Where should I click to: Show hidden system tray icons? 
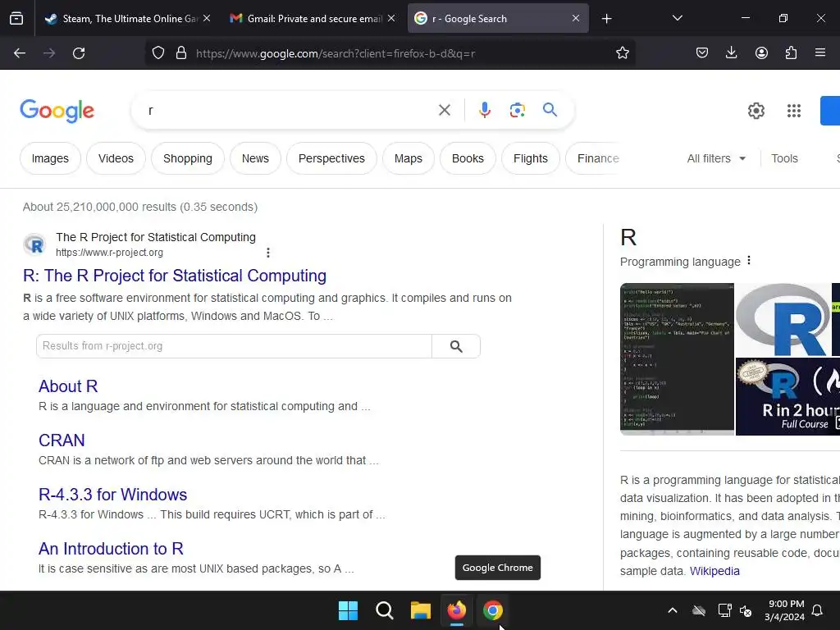(673, 610)
